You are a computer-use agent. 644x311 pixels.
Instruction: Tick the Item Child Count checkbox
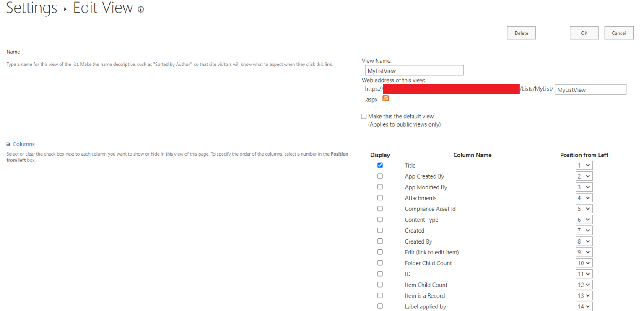[x=380, y=285]
